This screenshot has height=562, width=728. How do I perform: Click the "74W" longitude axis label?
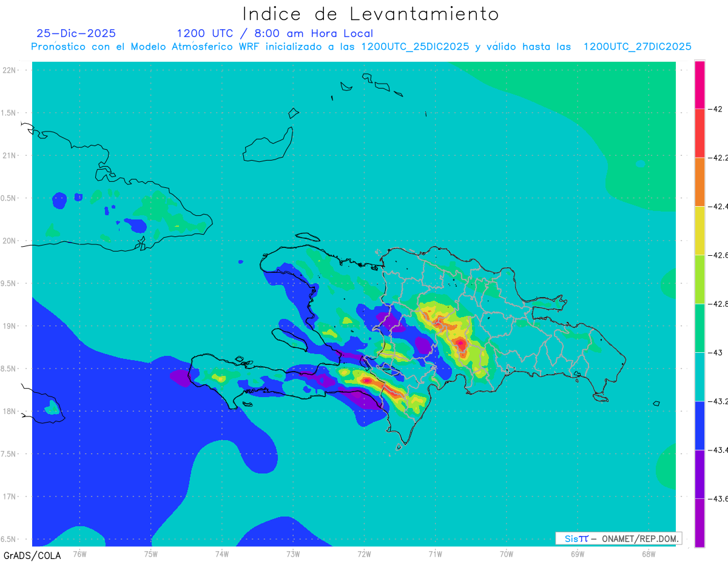[x=222, y=554]
